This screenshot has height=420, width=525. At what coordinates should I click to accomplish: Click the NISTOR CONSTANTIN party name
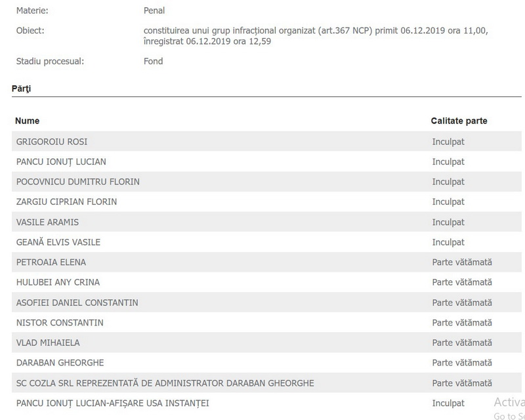click(x=60, y=323)
